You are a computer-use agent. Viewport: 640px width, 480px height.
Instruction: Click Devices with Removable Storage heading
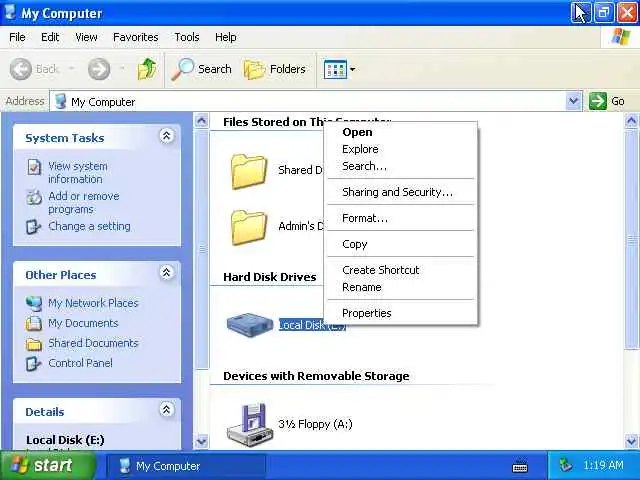pyautogui.click(x=316, y=376)
